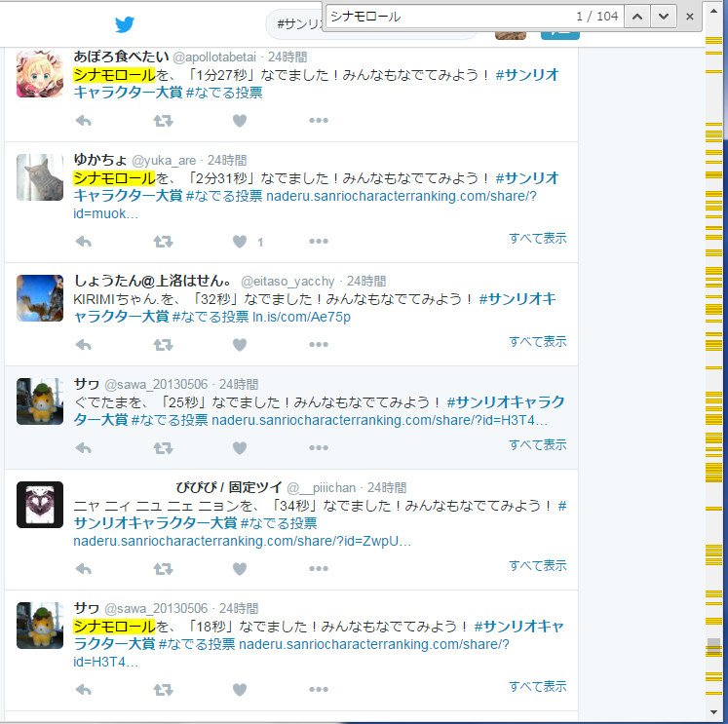Viewport: 728px width, 724px height.
Task: Open timestamp 24時間 on apollotabetai tweet
Action: click(287, 57)
